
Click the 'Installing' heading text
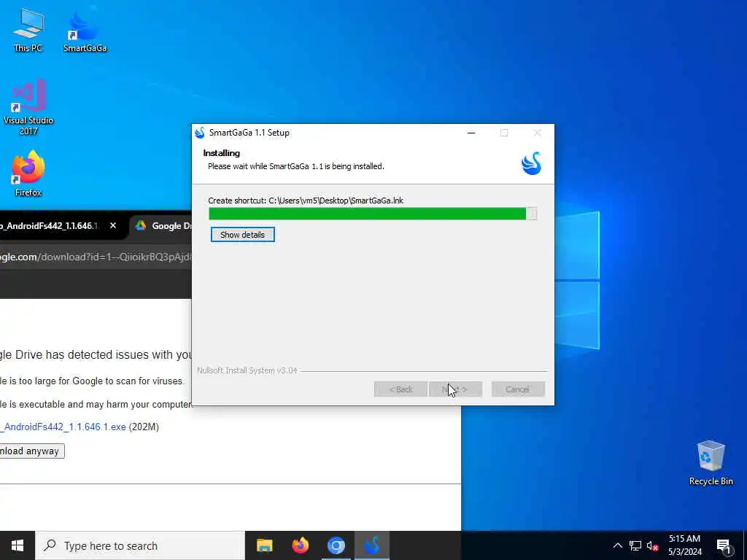pyautogui.click(x=222, y=153)
